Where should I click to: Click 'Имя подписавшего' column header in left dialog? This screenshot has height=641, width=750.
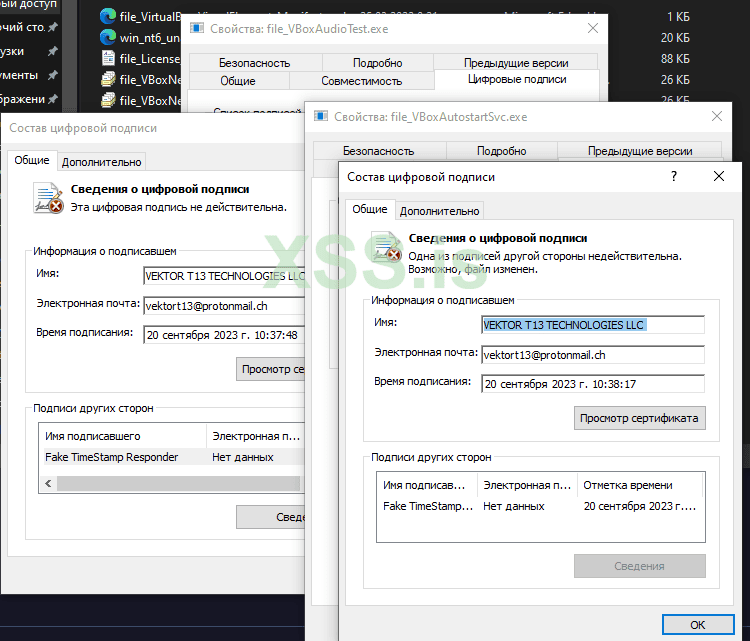pos(122,436)
